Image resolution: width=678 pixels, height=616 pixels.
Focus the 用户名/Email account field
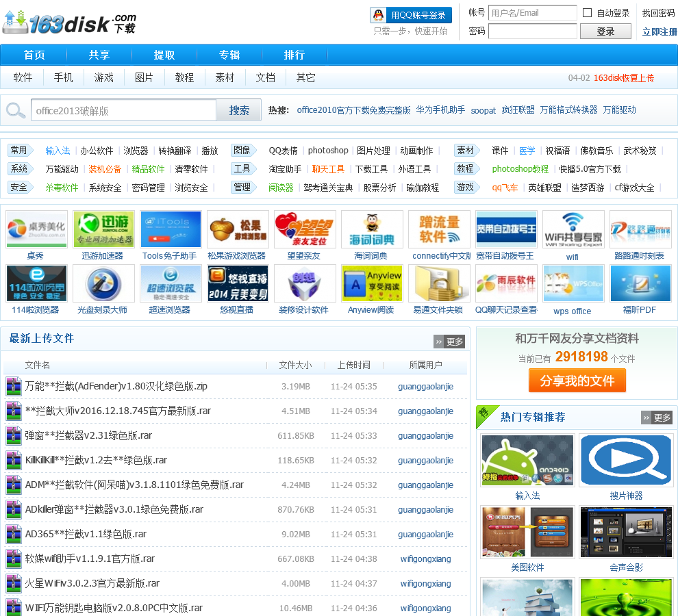(533, 13)
